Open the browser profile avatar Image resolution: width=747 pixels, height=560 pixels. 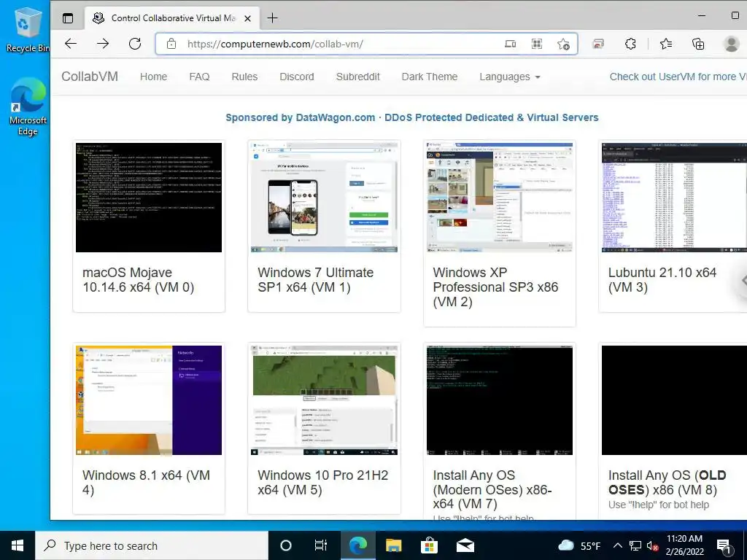point(731,44)
